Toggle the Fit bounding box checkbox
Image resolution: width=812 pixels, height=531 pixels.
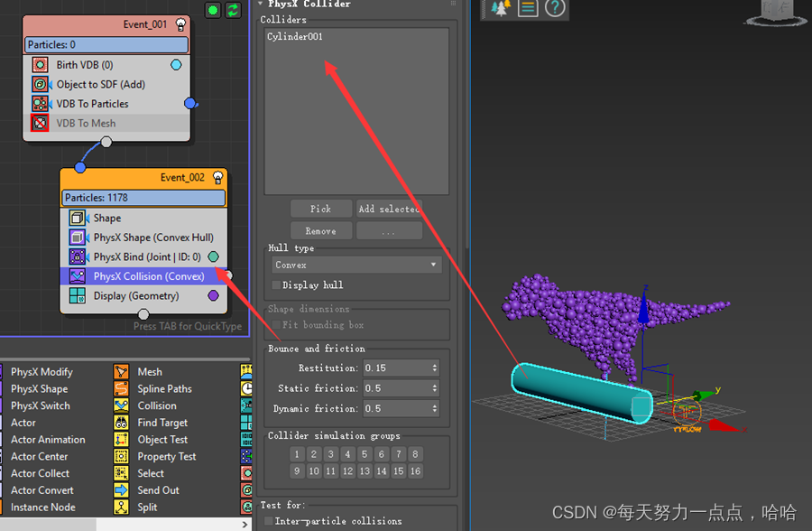pos(275,325)
